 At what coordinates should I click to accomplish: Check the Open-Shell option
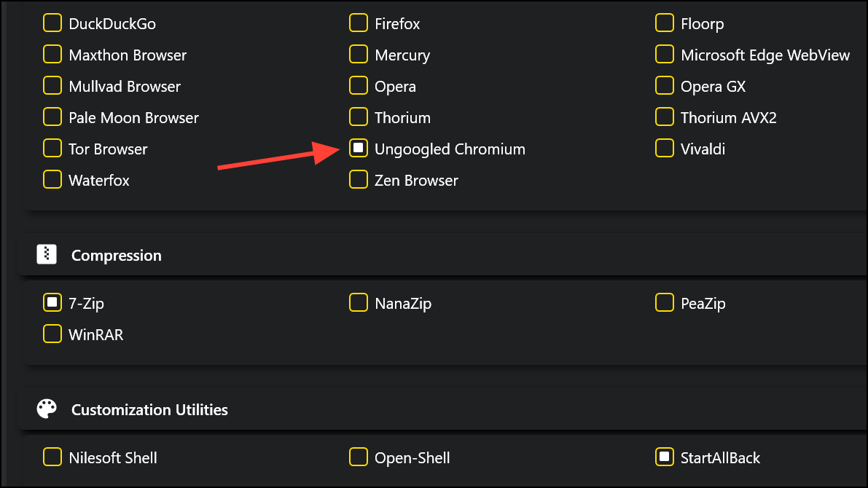tap(358, 457)
